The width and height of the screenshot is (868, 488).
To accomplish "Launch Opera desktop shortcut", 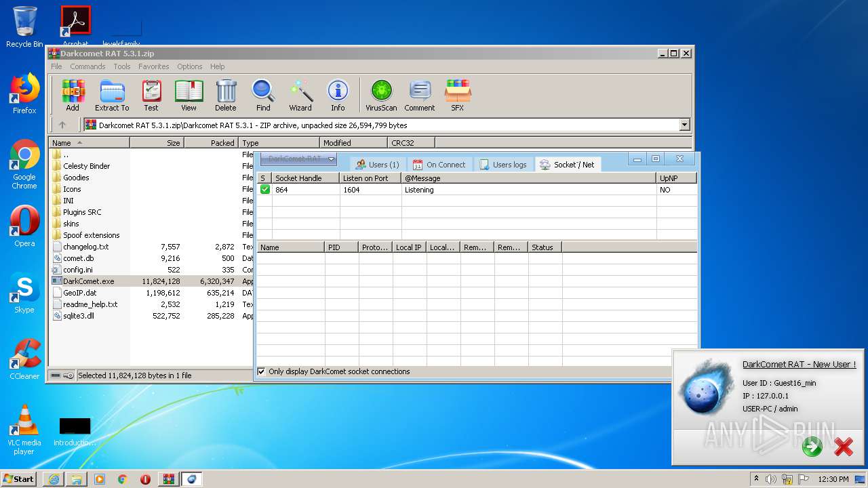I will tap(24, 226).
